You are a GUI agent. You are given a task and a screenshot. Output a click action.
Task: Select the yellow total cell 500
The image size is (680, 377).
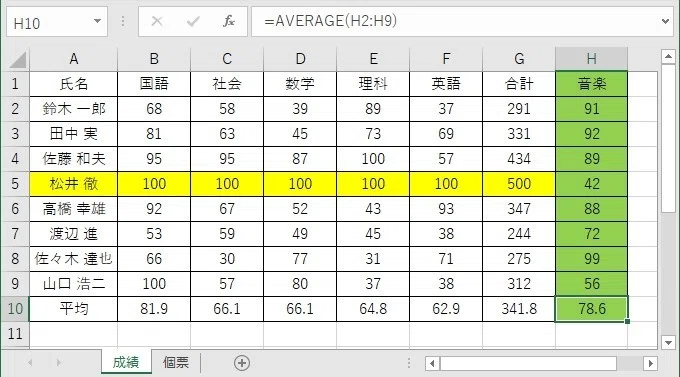point(519,184)
